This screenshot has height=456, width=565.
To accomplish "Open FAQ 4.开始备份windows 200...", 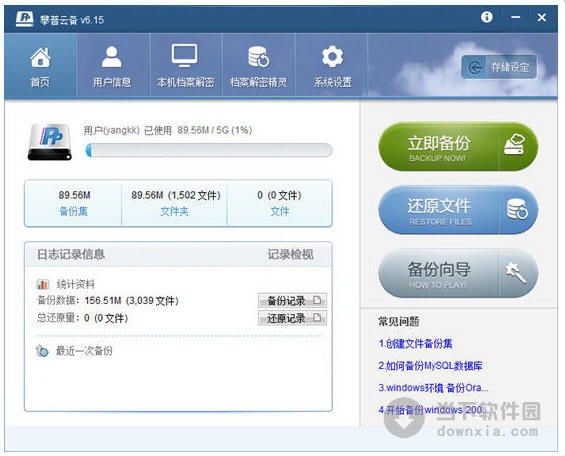I will (433, 410).
